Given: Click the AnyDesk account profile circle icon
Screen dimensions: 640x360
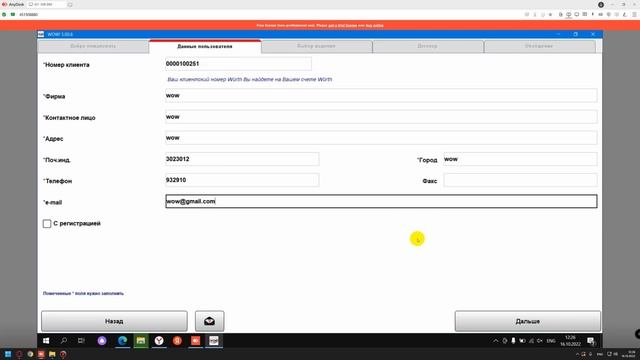Looking at the screenshot, I should click(x=601, y=4).
